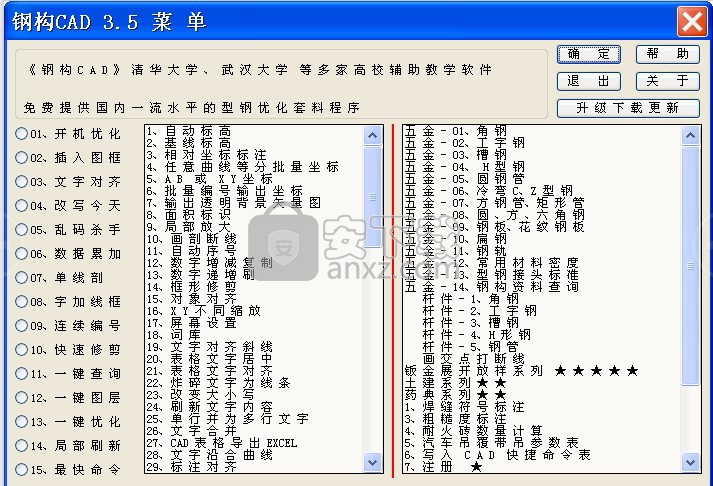Viewport: 713px width, 486px height.
Task: Select 7、注册 entry
Action: click(443, 467)
